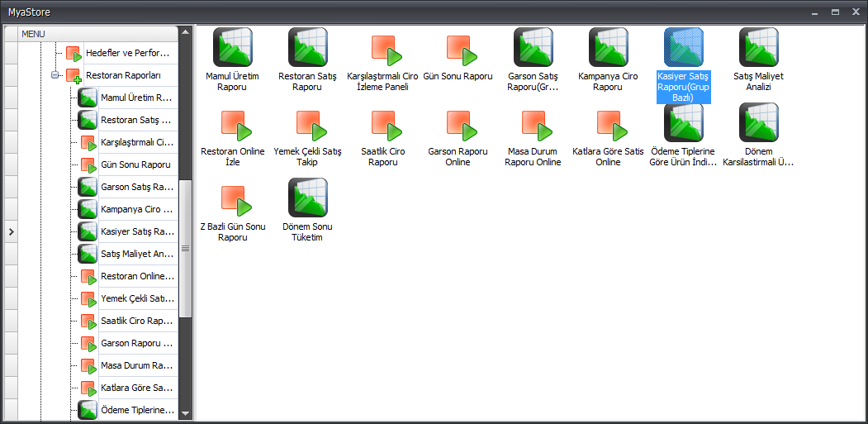Viewport: 868px width, 424px height.
Task: Select Restoran Raporları tree label
Action: [x=123, y=75]
